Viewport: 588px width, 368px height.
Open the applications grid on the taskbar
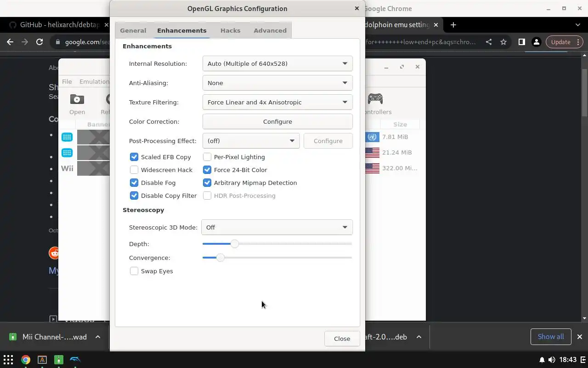point(8,360)
